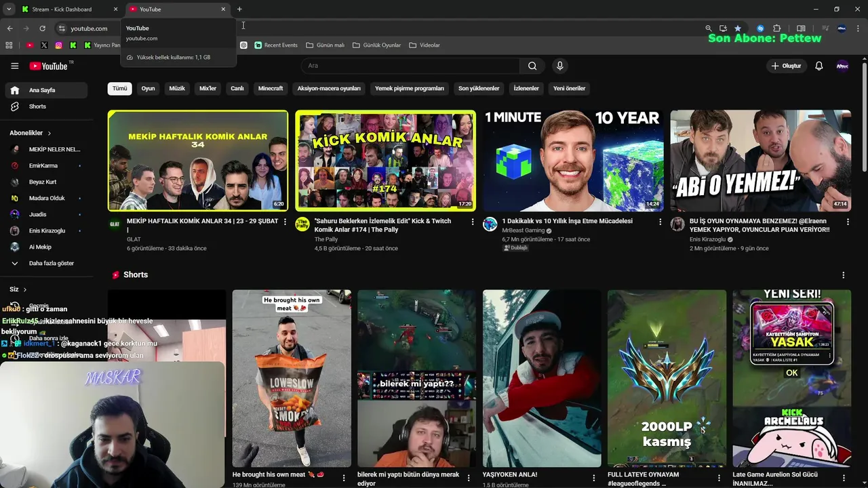The width and height of the screenshot is (868, 488).
Task: Open the Chrome three-dot menu
Action: tap(859, 28)
